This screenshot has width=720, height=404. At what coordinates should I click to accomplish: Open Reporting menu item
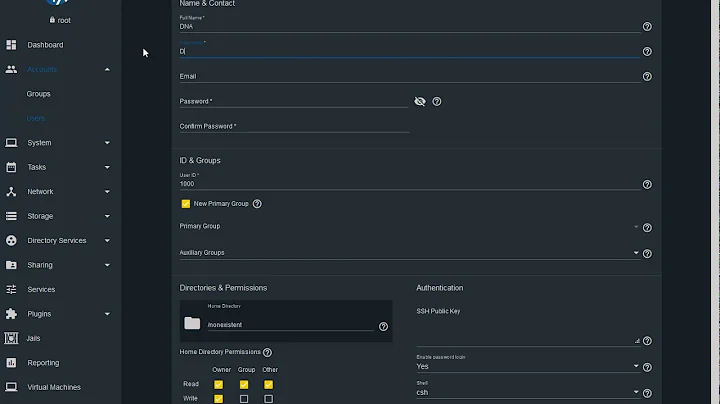coord(43,363)
